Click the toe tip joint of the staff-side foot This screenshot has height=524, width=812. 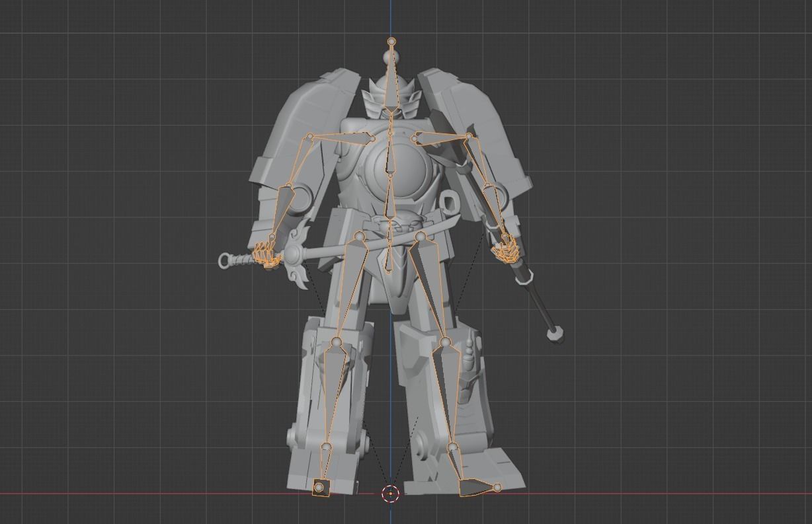[x=497, y=488]
